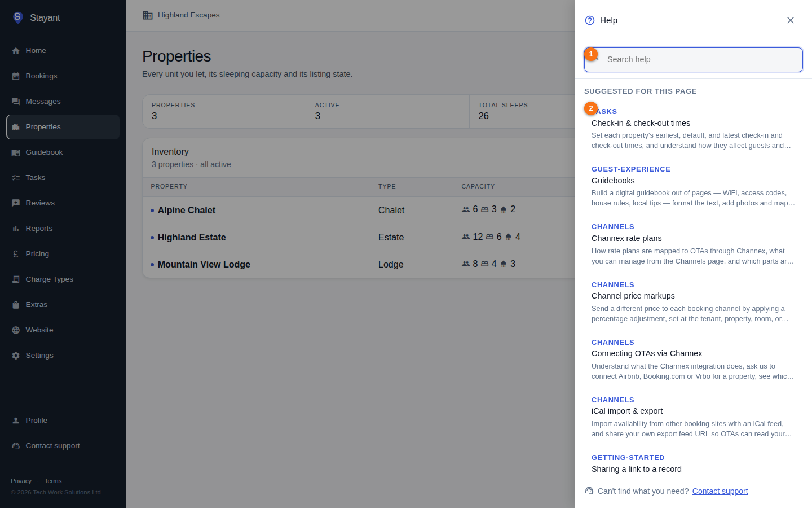Go to Bookings menu item
This screenshot has width=812, height=508.
coord(63,76)
